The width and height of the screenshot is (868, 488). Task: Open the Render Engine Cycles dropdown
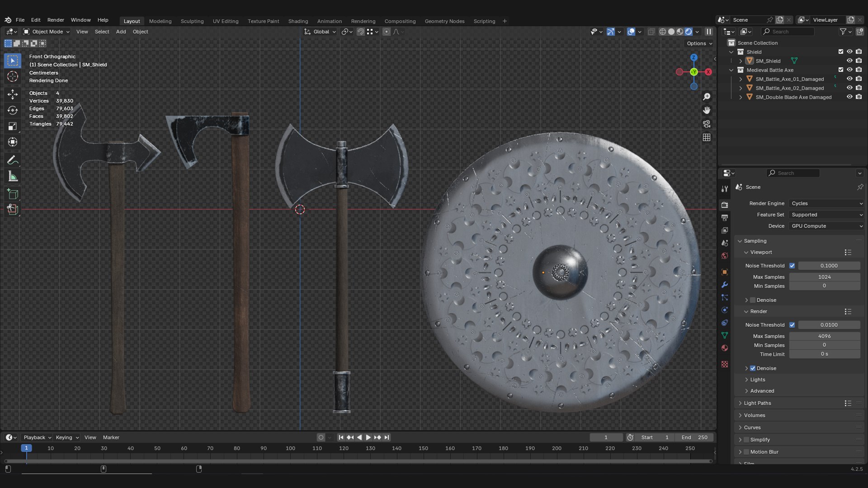(x=826, y=203)
